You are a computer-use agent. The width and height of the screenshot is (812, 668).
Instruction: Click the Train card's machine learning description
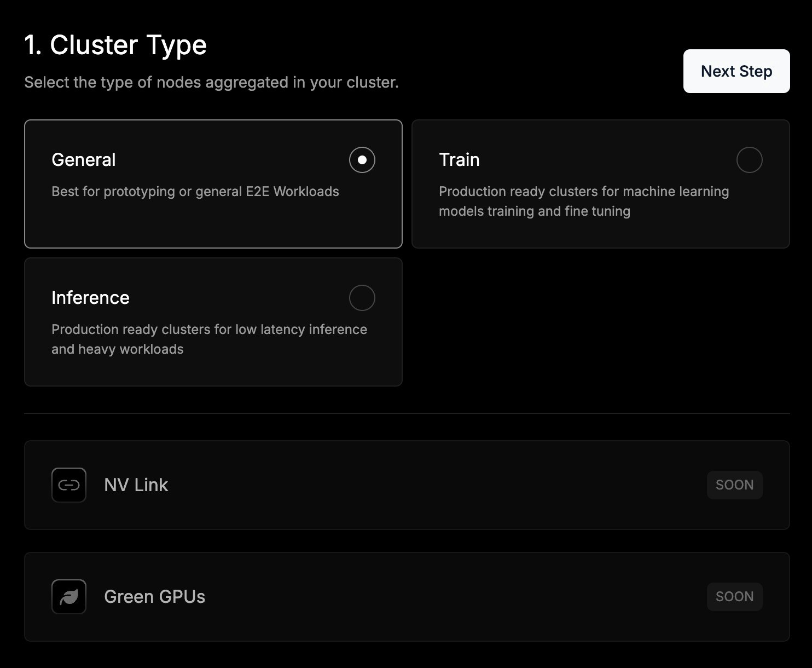pyautogui.click(x=584, y=201)
